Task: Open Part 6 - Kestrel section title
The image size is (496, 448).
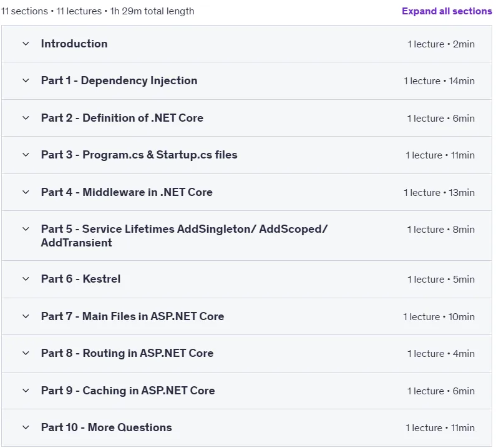Action: pyautogui.click(x=80, y=279)
